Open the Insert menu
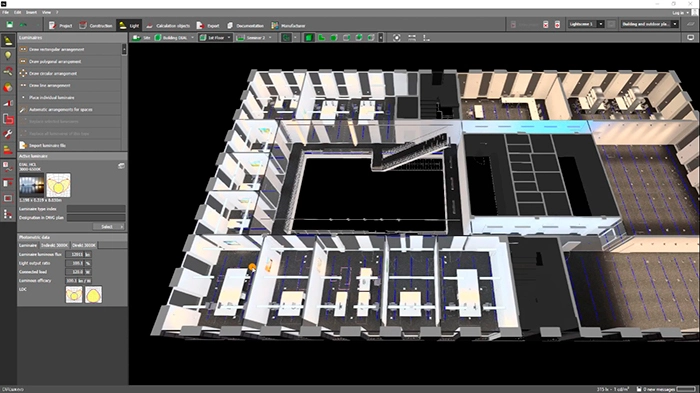The width and height of the screenshot is (700, 393). (31, 12)
